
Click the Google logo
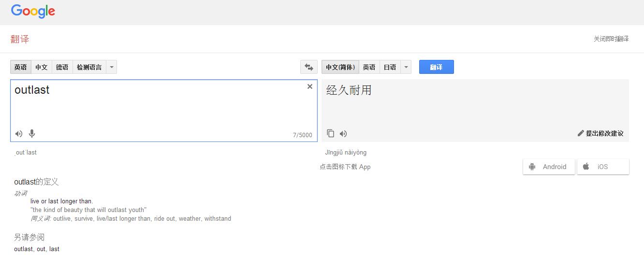[33, 11]
